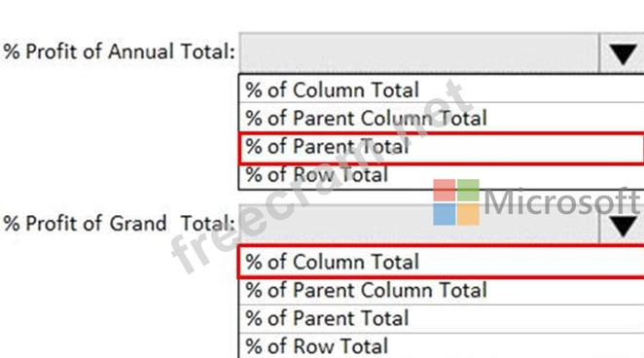
Task: Open the % Profit of Grand Total dropdown arrow
Action: (622, 225)
